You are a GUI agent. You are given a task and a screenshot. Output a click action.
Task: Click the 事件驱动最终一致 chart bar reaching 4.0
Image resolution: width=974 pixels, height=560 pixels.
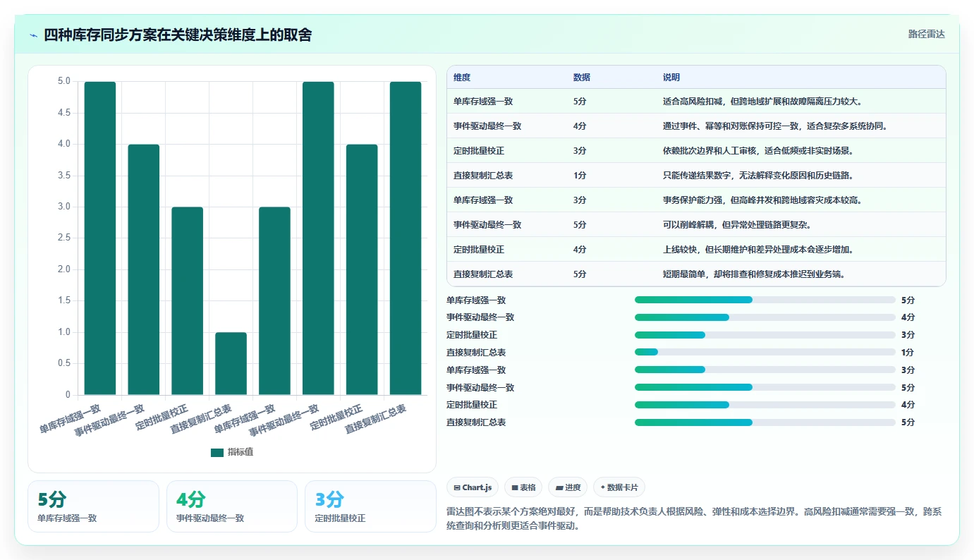[x=144, y=269]
